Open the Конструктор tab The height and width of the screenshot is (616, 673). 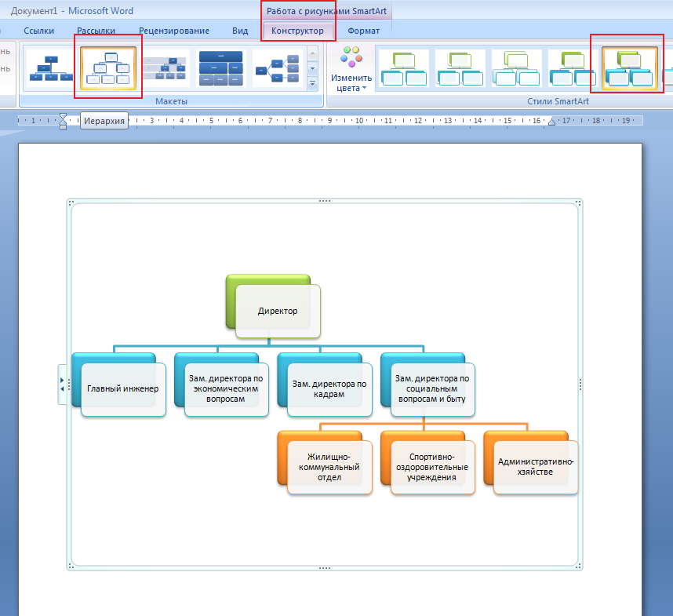click(x=297, y=31)
